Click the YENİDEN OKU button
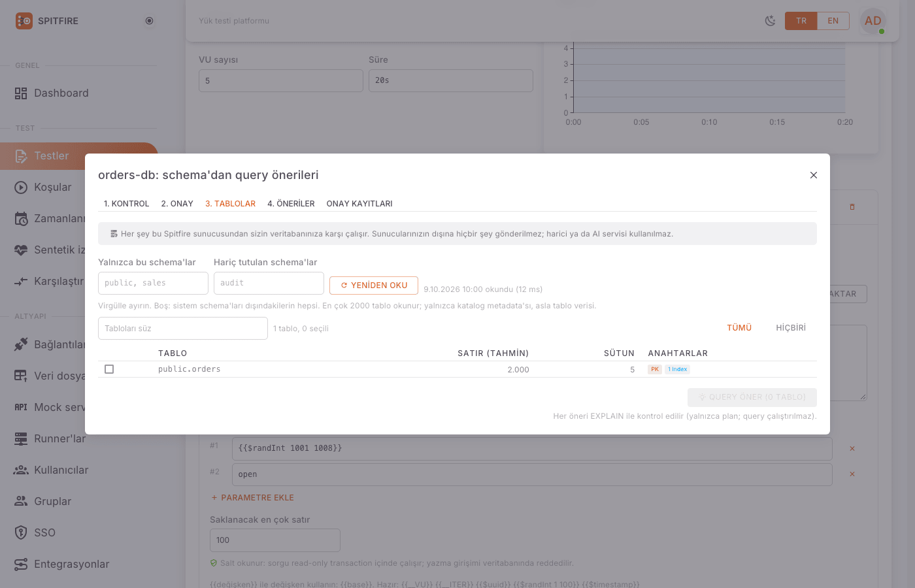 374,286
